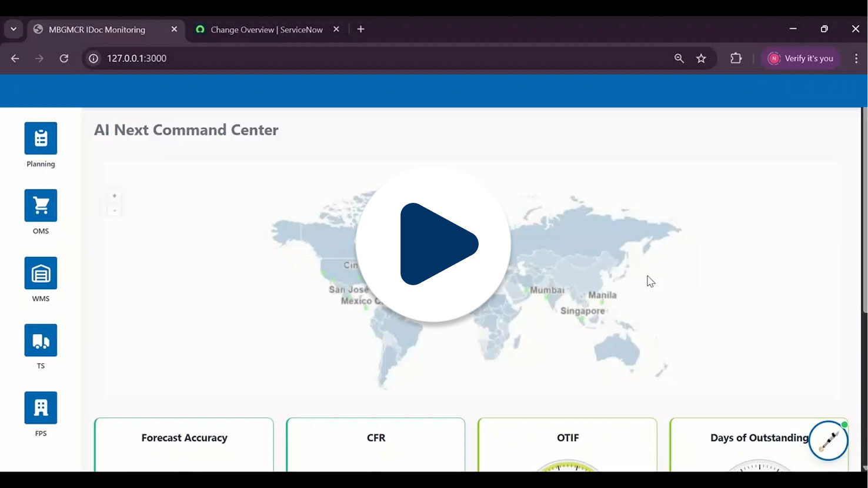
Task: Open the Planning clipboard icon
Action: (41, 138)
